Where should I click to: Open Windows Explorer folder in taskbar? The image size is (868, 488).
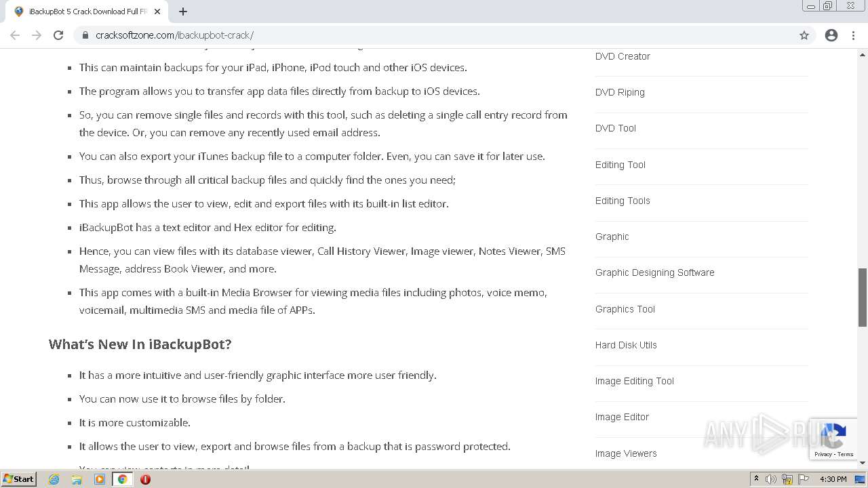click(77, 479)
